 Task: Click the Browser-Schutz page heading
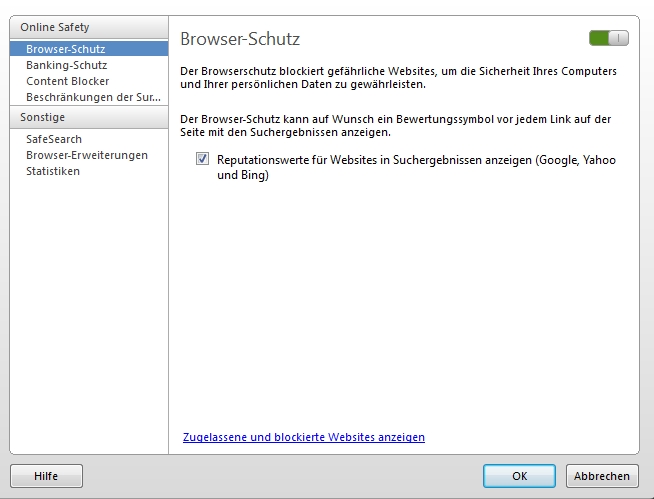coord(240,39)
